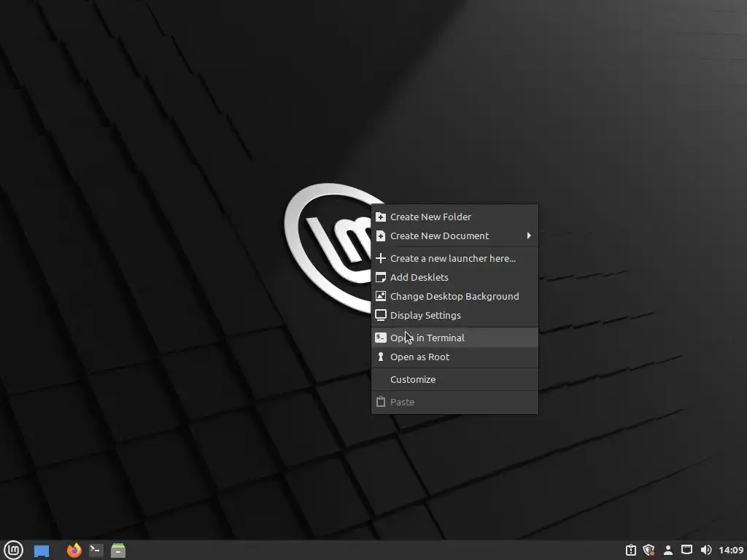Click the sticky note Add Desklets icon
747x560 pixels.
click(381, 277)
